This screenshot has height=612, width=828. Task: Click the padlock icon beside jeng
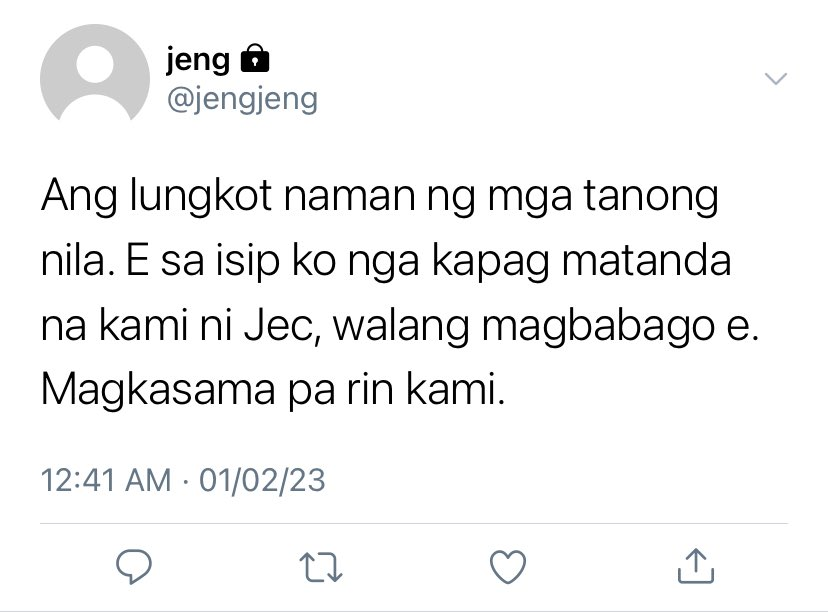pyautogui.click(x=255, y=58)
